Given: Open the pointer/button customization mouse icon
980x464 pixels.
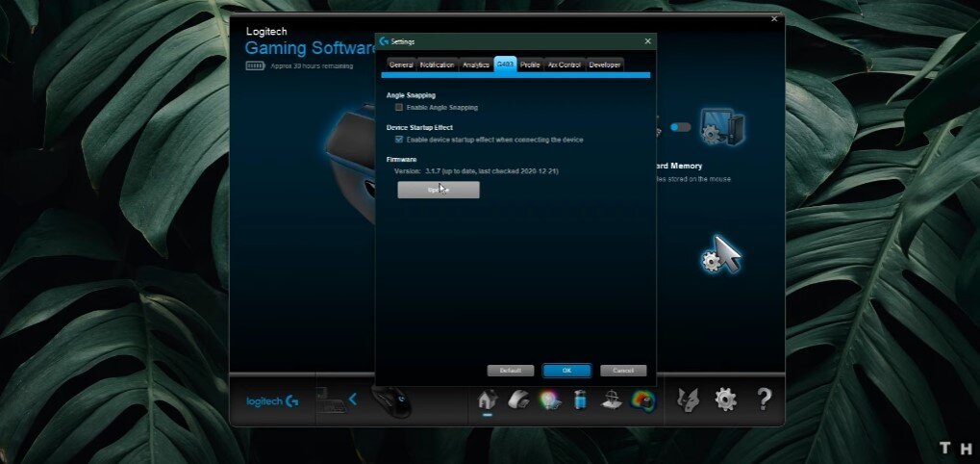Looking at the screenshot, I should (x=518, y=399).
